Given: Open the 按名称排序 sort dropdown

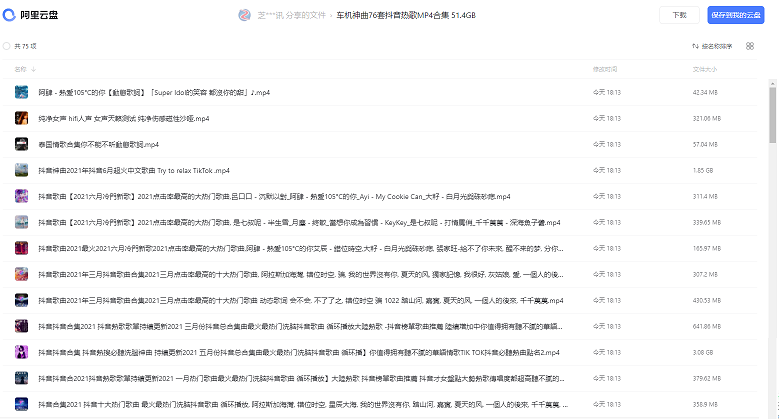Looking at the screenshot, I should 712,46.
